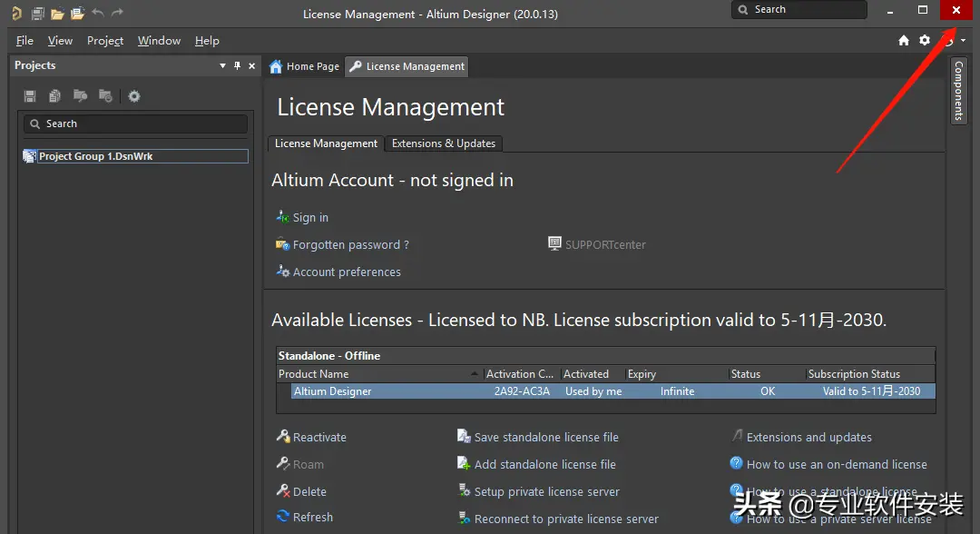This screenshot has width=980, height=534.
Task: Click the folder with magnifier icon in Projects toolbar
Action: [x=80, y=95]
